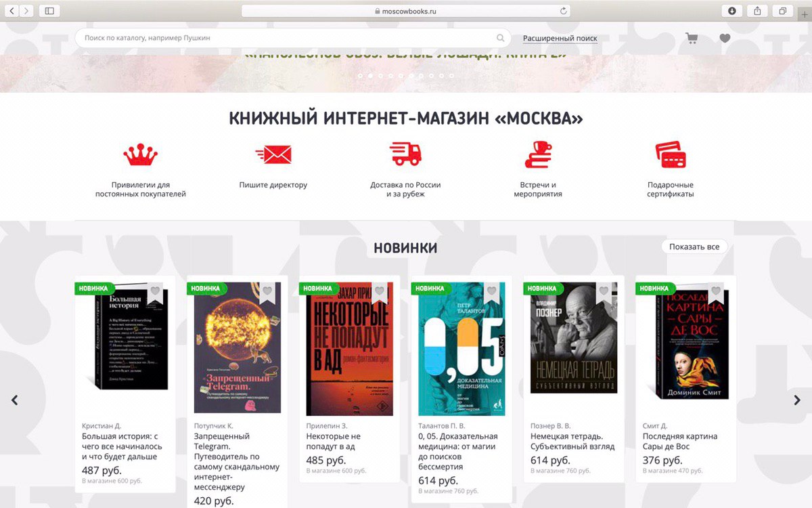Viewport: 812px width, 508px height.
Task: Open the shopping cart icon
Action: [692, 39]
